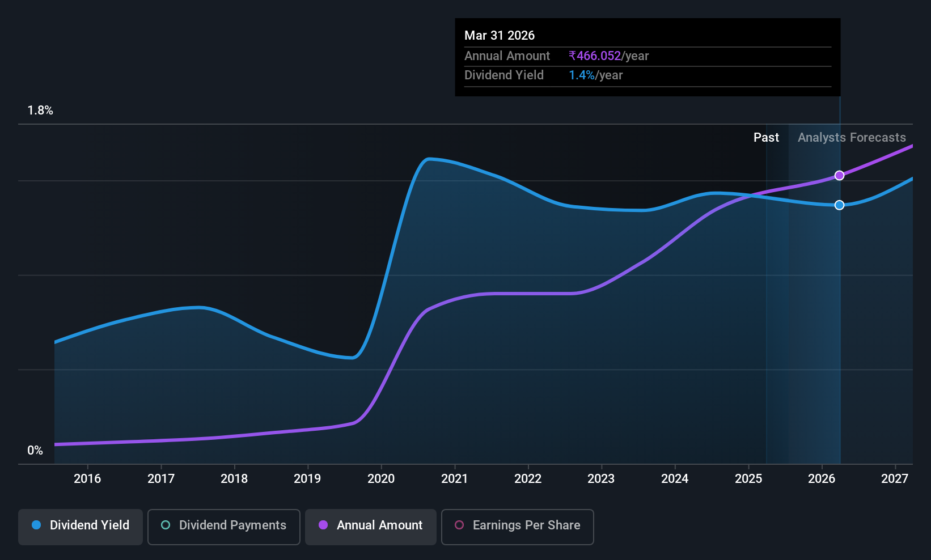Toggle the Dividend Yield series
Screen dimensions: 931x560
click(81, 527)
